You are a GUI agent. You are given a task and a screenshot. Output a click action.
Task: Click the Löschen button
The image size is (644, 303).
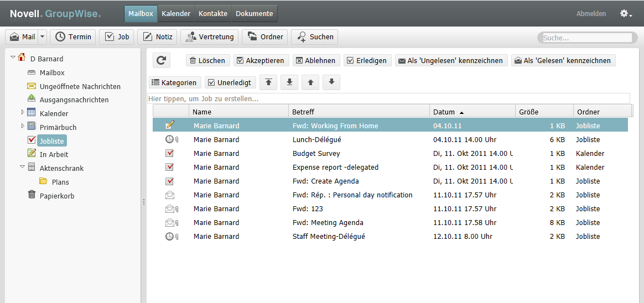(x=207, y=61)
